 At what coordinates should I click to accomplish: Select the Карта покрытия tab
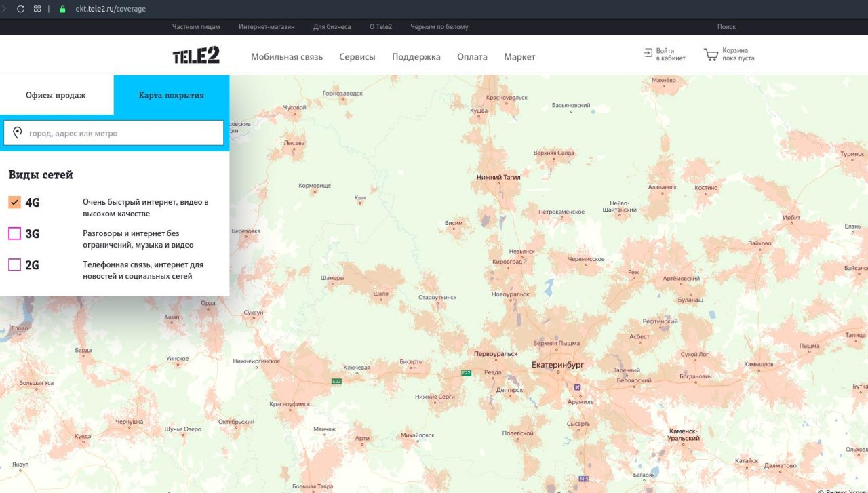[172, 95]
